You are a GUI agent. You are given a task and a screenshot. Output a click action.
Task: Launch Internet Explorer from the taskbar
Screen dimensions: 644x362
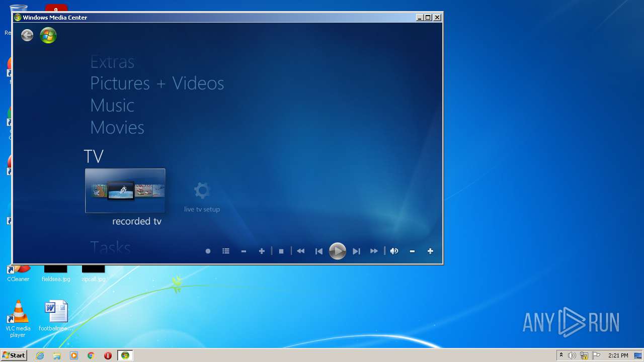coord(40,355)
